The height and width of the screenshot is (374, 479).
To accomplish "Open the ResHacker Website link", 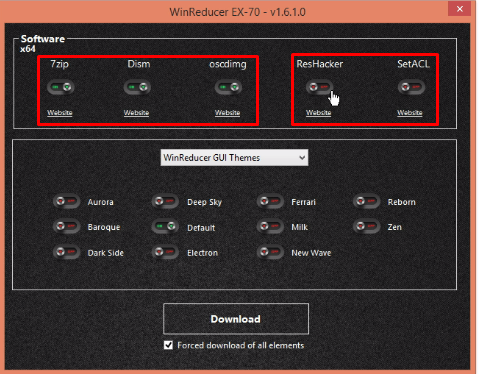I will pyautogui.click(x=319, y=113).
